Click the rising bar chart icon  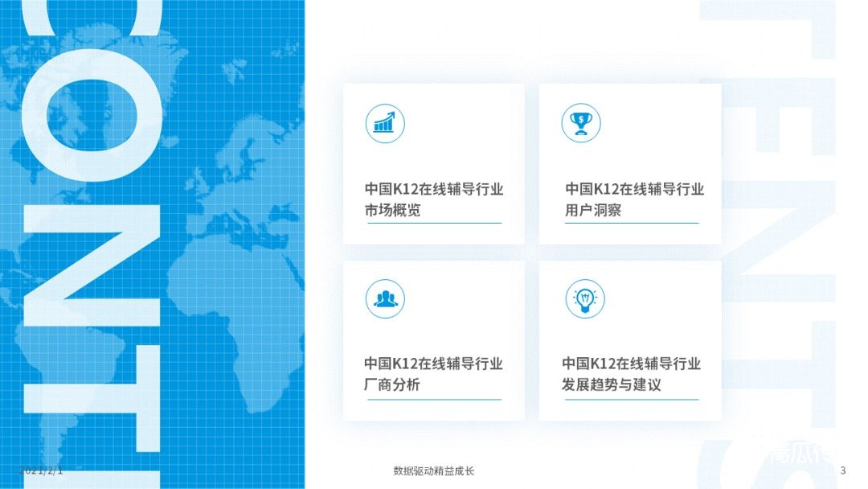point(385,124)
